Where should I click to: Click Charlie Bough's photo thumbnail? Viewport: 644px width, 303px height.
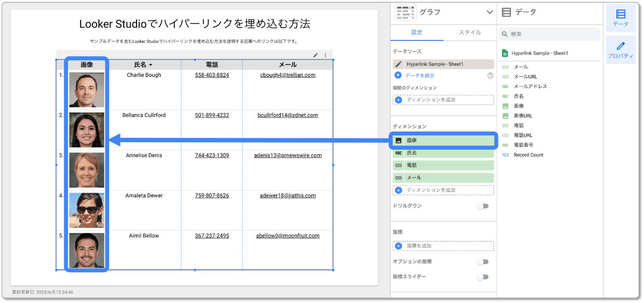click(x=86, y=90)
